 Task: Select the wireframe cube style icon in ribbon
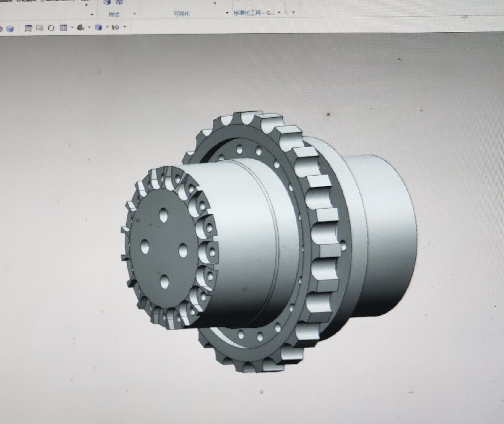[119, 2]
